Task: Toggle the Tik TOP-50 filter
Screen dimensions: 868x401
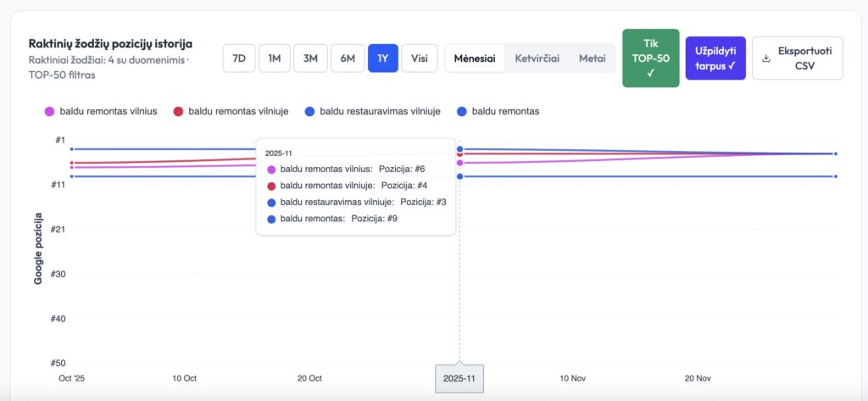Action: pyautogui.click(x=650, y=58)
